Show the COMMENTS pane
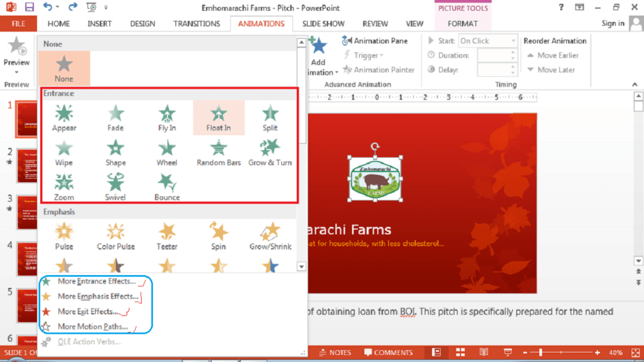Image resolution: width=644 pixels, height=362 pixels. tap(389, 352)
